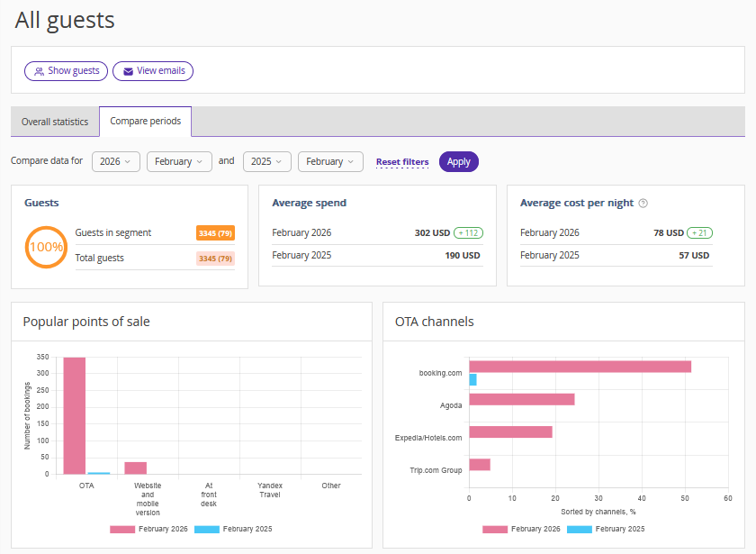Click the Total guests count badge
756x554 pixels.
215,259
